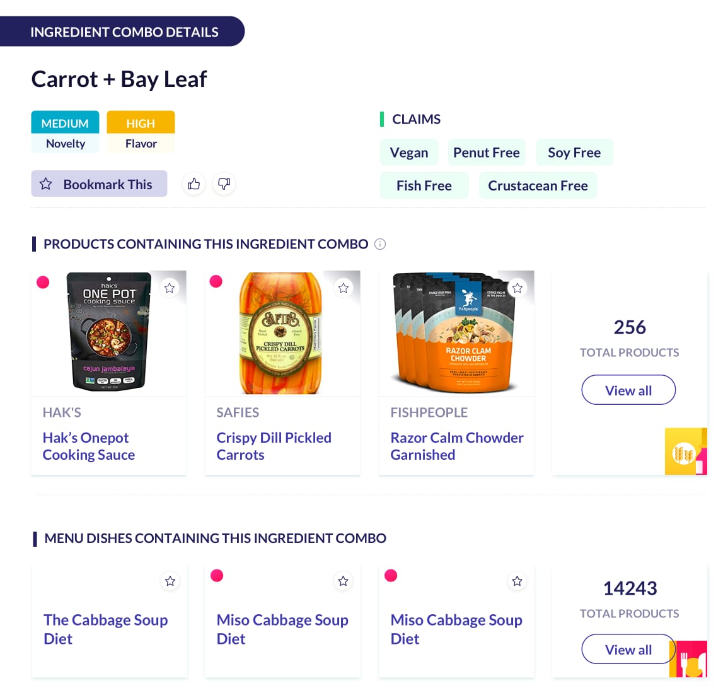
Task: Click the pink dot on Safies card
Action: (216, 281)
